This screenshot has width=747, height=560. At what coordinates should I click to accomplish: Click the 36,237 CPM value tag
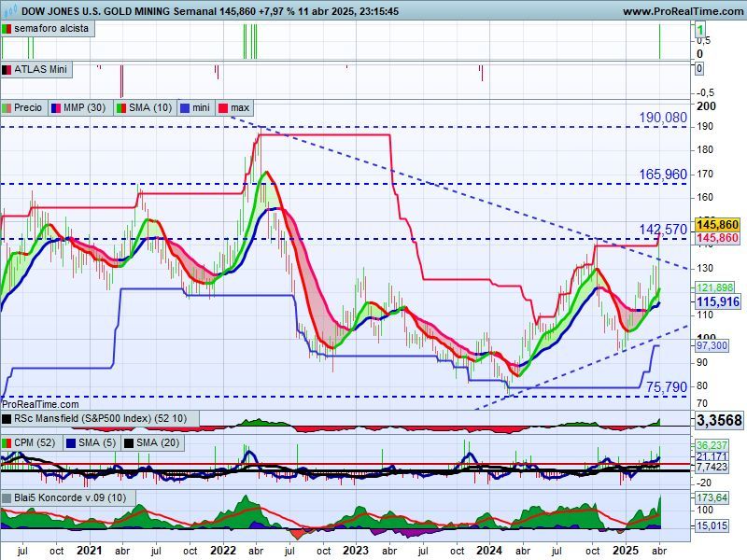[x=712, y=445]
